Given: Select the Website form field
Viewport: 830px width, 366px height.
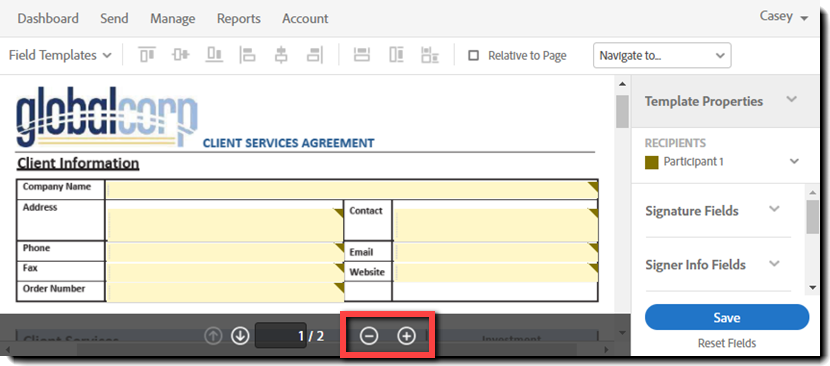Looking at the screenshot, I should click(x=497, y=272).
